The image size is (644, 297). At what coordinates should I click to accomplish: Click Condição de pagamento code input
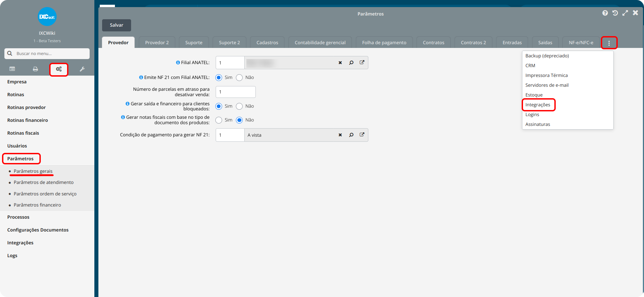(x=230, y=135)
